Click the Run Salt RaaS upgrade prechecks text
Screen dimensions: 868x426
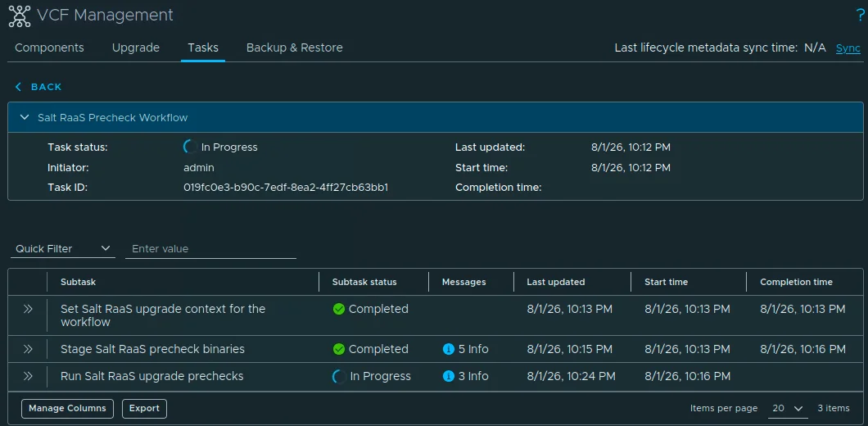pyautogui.click(x=152, y=376)
